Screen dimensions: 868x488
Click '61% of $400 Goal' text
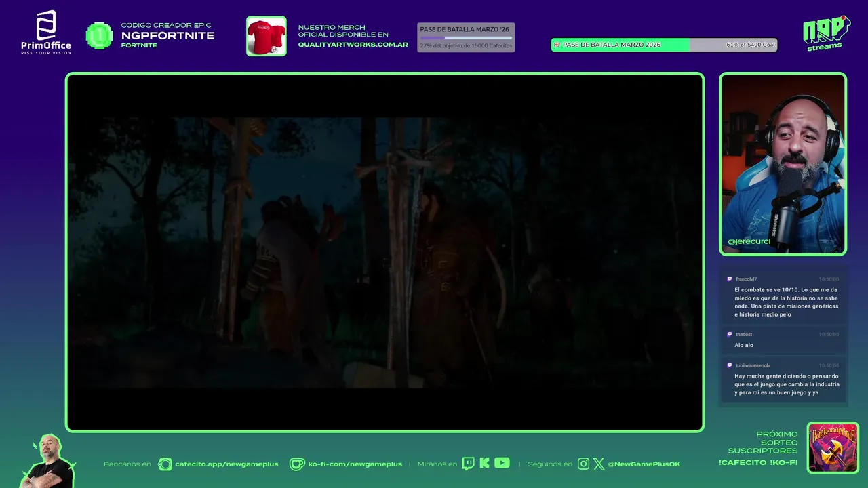[x=751, y=45]
